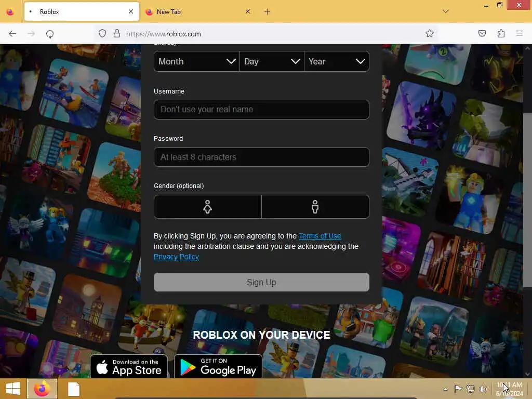The width and height of the screenshot is (532, 399).
Task: Click the library bookshelves thumbnail
Action: click(x=451, y=265)
